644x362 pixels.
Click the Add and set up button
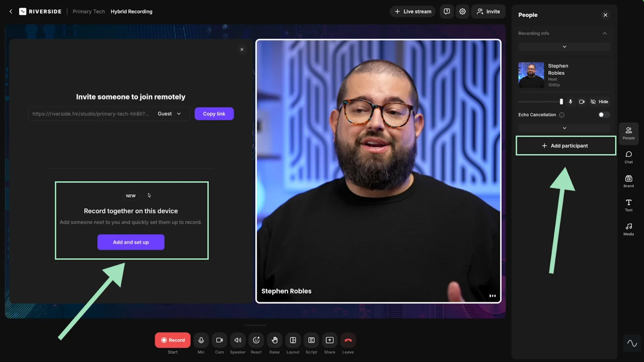point(130,242)
